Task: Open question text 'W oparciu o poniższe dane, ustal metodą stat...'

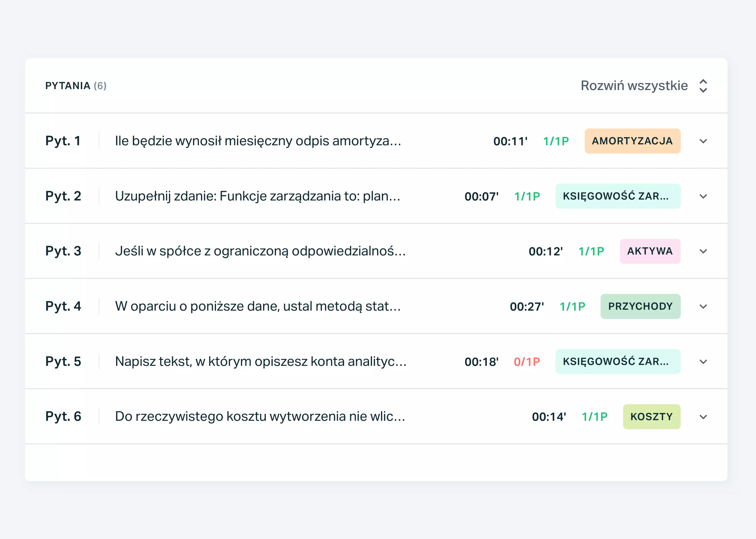Action: point(258,306)
